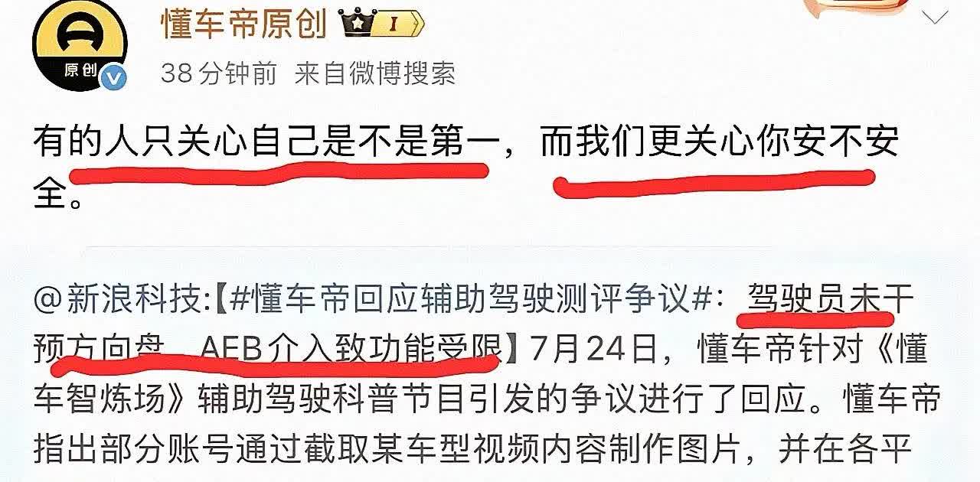Click the crown membership icon beside username
The height and width of the screenshot is (482, 980).
pyautogui.click(x=357, y=24)
